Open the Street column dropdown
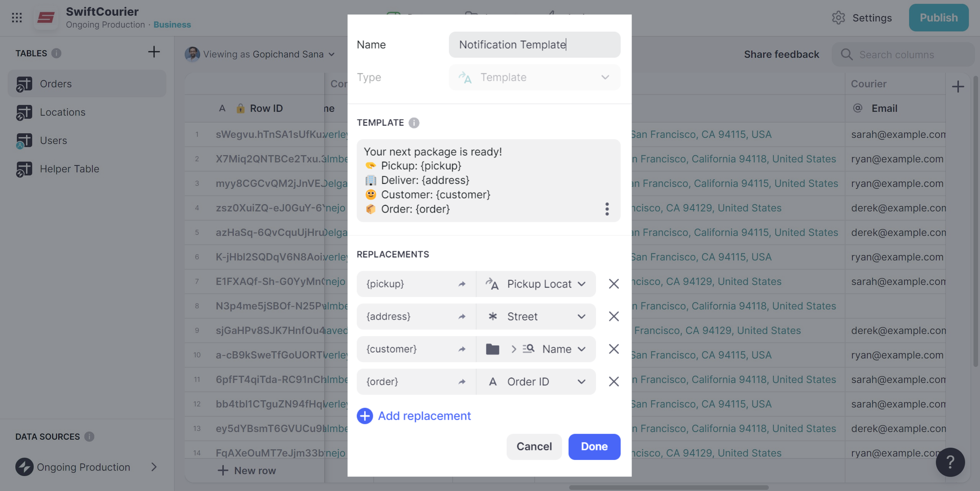 [x=536, y=316]
